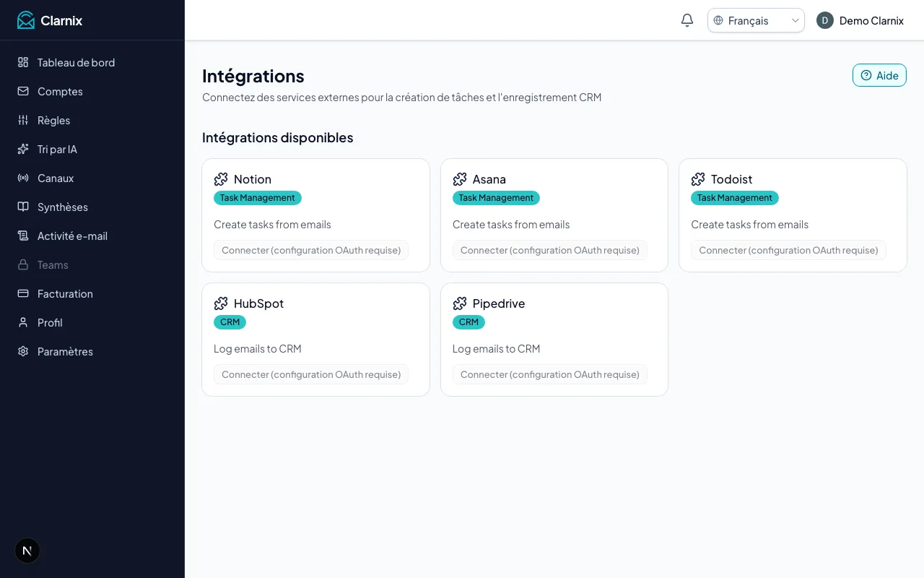The image size is (924, 578).
Task: Open Tri par IA page
Action: click(92, 149)
